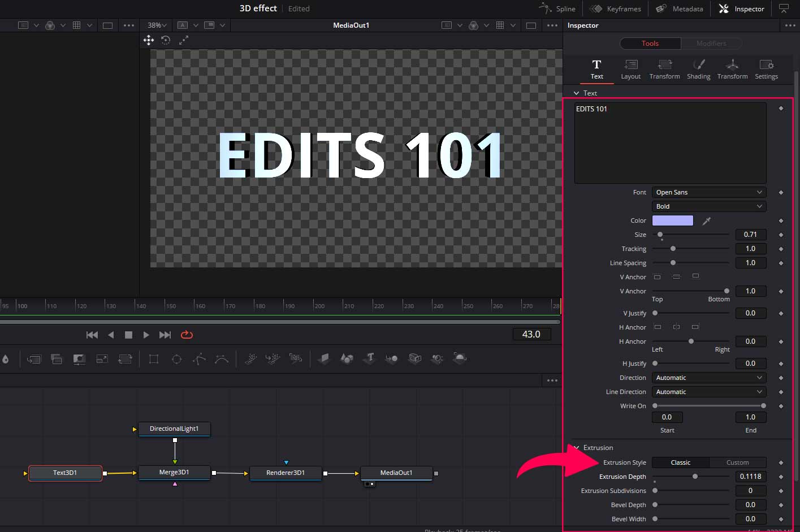Collapse the Text section
Viewport: 800px width, 532px height.
(x=576, y=93)
